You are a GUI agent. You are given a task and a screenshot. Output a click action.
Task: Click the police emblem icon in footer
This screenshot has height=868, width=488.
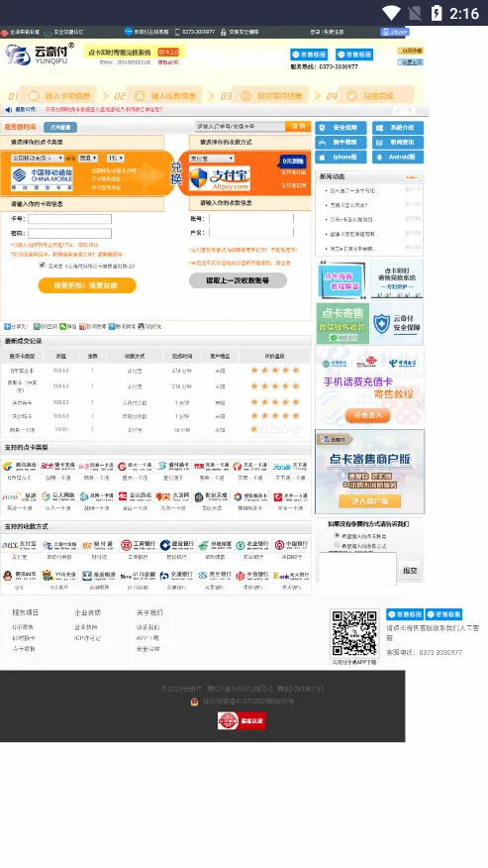point(194,702)
